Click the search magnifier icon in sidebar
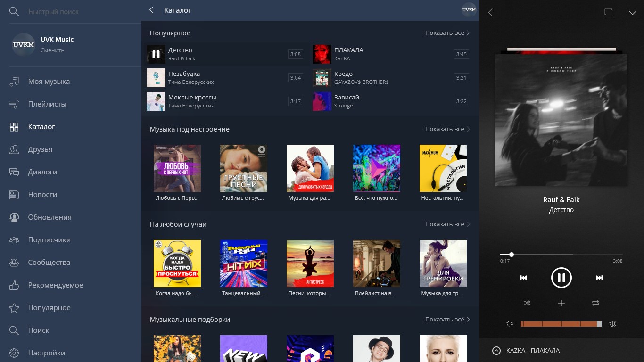Viewport: 644px width, 362px height. 14,11
